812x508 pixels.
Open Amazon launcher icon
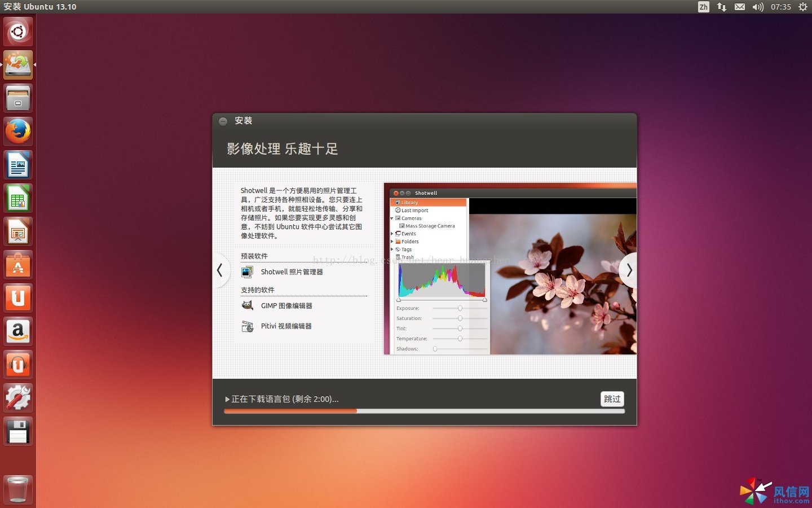(18, 331)
